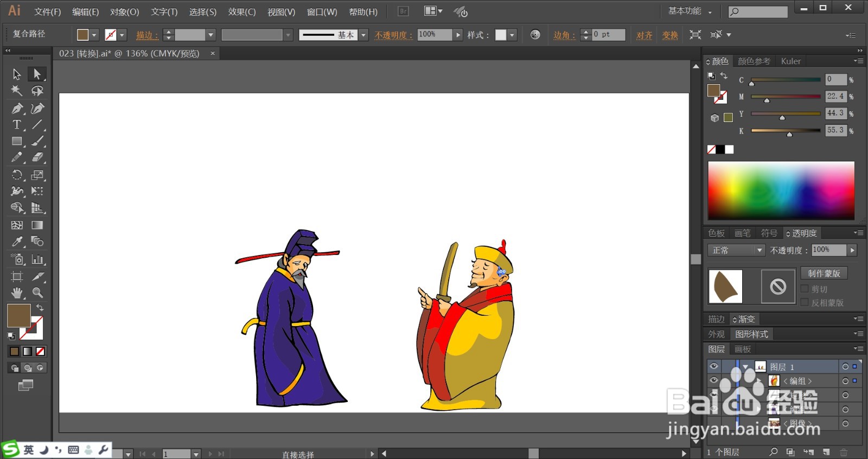This screenshot has height=459, width=868.
Task: Select the Paintbrush tool
Action: coord(37,141)
